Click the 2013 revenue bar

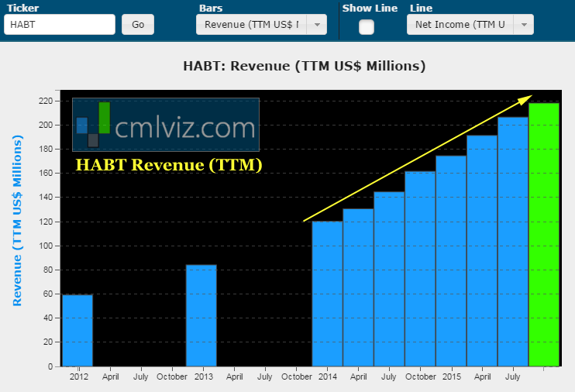point(201,315)
